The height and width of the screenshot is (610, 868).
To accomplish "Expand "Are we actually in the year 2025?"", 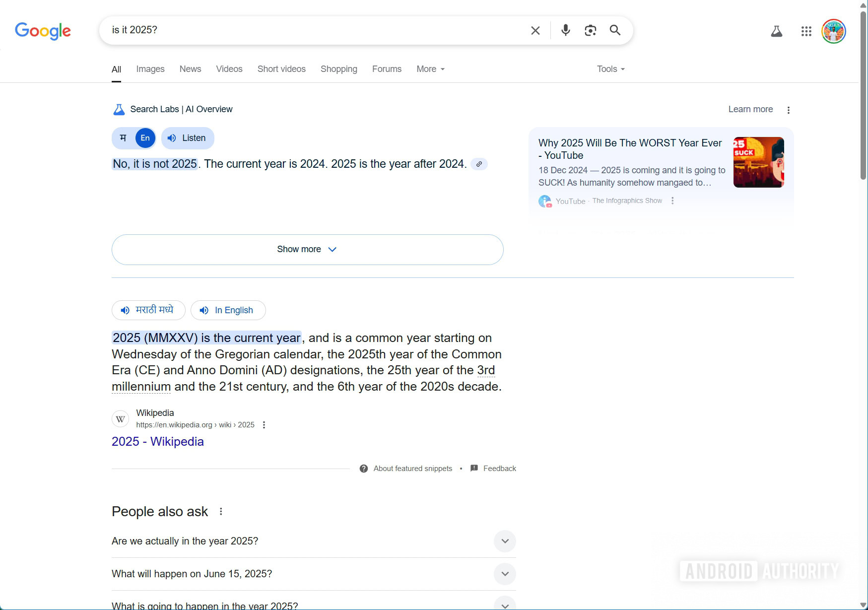I will coord(505,541).
